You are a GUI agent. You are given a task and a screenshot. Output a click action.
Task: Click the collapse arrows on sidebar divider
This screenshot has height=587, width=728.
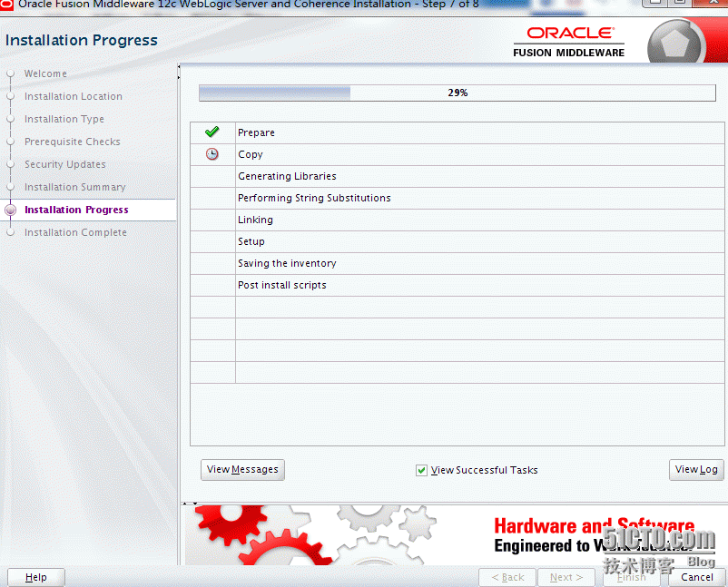tap(179, 72)
